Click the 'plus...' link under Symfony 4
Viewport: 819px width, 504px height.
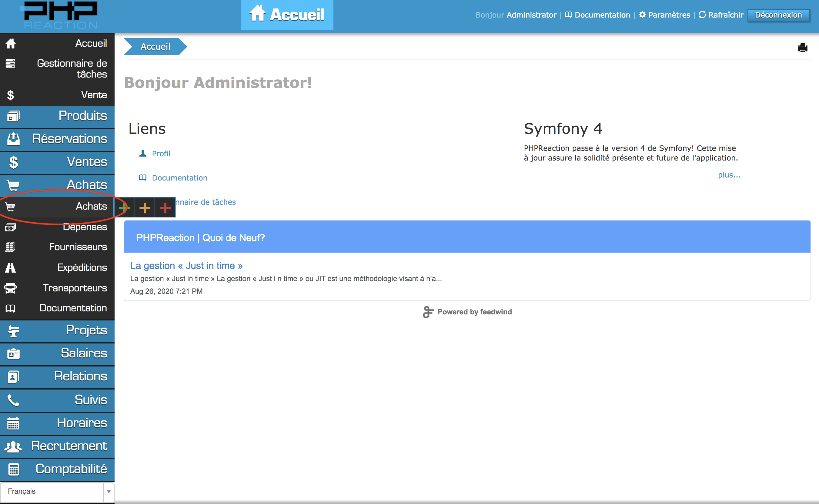coord(729,175)
